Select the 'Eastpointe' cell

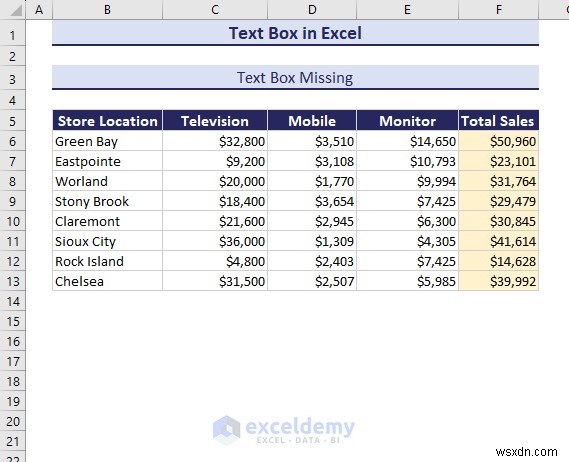click(107, 161)
